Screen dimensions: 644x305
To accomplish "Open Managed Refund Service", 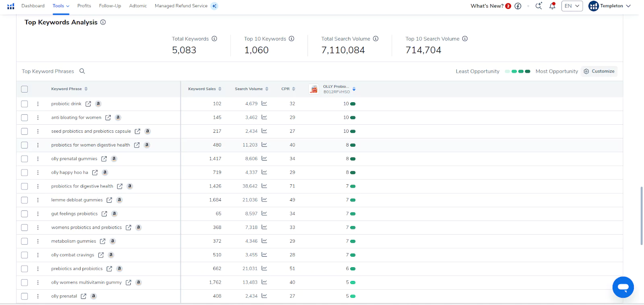I will [181, 6].
